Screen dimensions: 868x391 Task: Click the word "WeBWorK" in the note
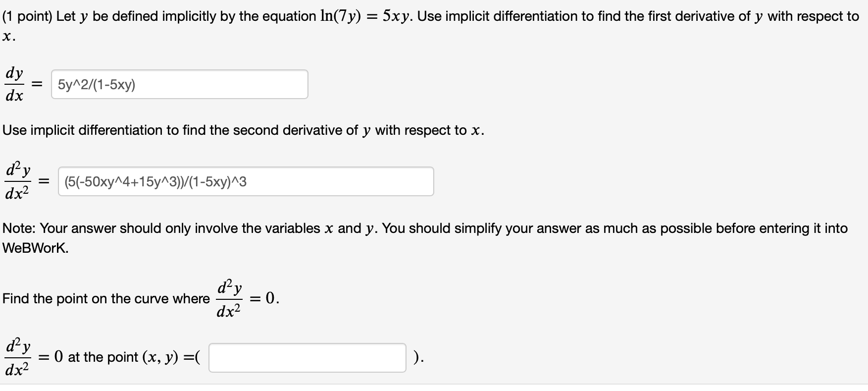click(35, 248)
